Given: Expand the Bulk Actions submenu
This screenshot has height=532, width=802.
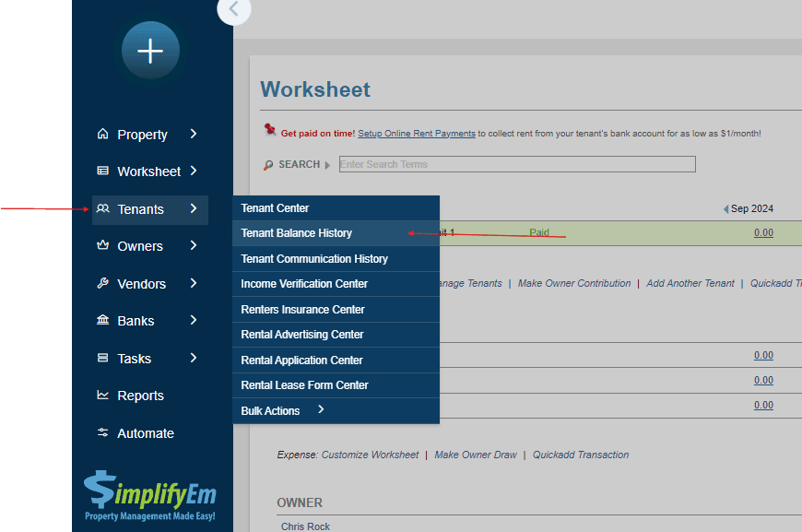Looking at the screenshot, I should click(321, 410).
